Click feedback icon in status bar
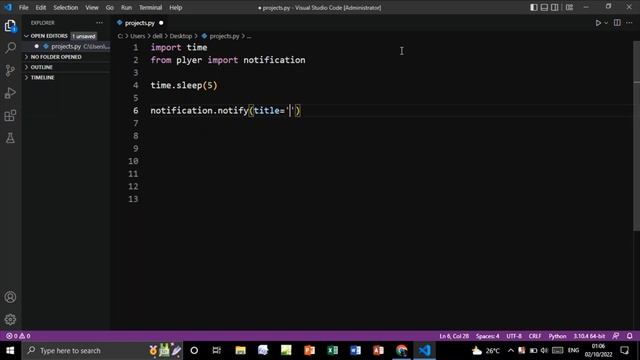The width and height of the screenshot is (640, 360). pos(616,336)
